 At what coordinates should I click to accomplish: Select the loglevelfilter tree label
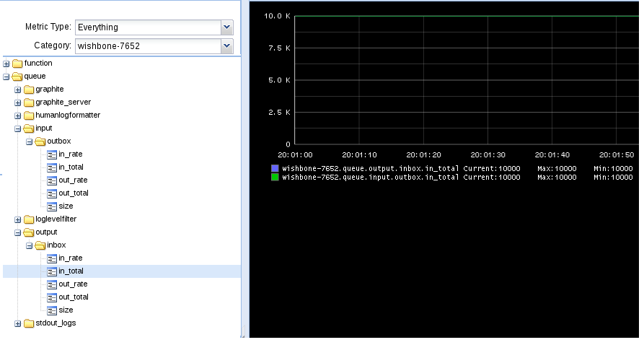point(56,219)
